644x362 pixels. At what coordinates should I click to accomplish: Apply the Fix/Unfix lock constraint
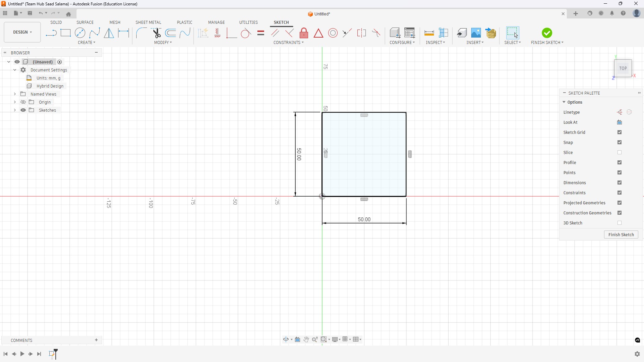coord(304,33)
